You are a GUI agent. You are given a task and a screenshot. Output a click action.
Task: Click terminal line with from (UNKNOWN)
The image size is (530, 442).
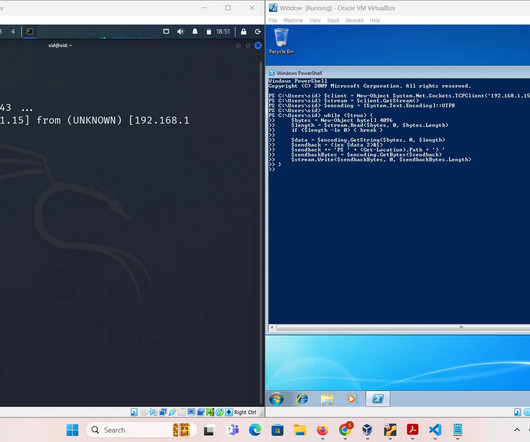point(95,120)
